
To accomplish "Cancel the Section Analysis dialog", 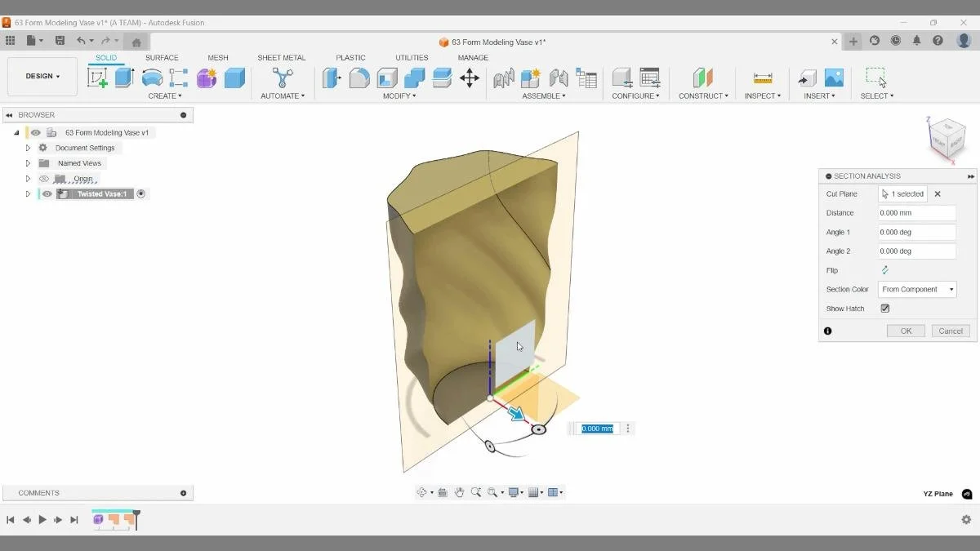I will pyautogui.click(x=950, y=331).
